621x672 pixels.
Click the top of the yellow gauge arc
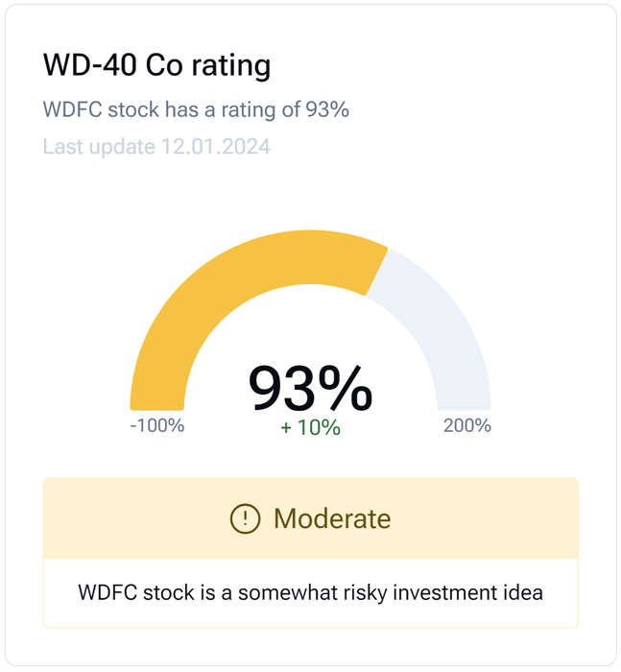[310, 257]
